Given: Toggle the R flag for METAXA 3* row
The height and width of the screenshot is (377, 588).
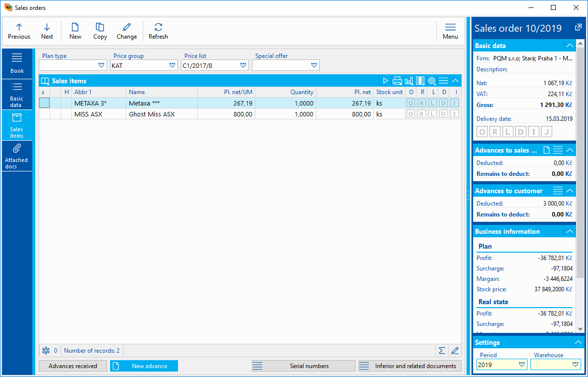Looking at the screenshot, I should [x=421, y=103].
